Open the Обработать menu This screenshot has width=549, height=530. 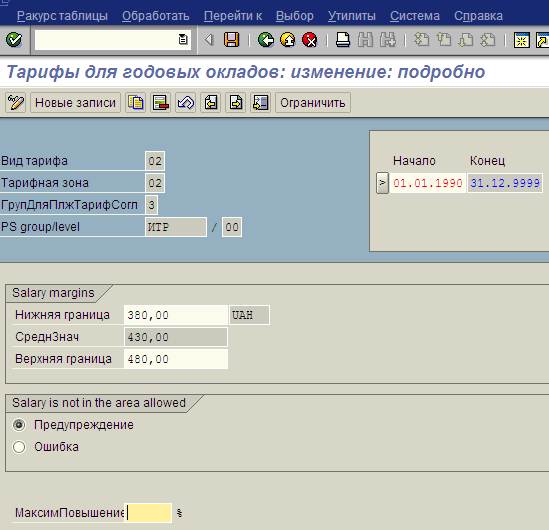(x=155, y=16)
